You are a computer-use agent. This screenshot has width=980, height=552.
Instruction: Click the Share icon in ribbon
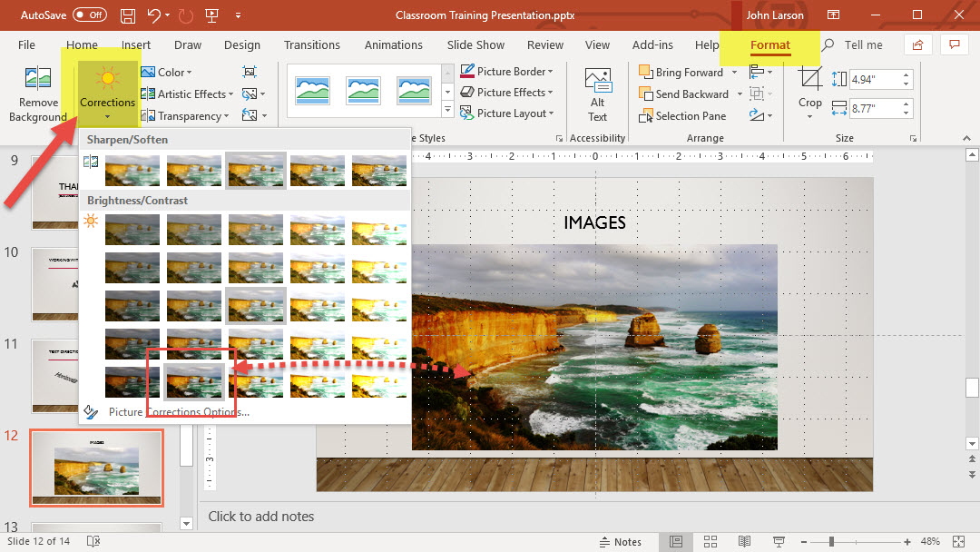click(918, 44)
